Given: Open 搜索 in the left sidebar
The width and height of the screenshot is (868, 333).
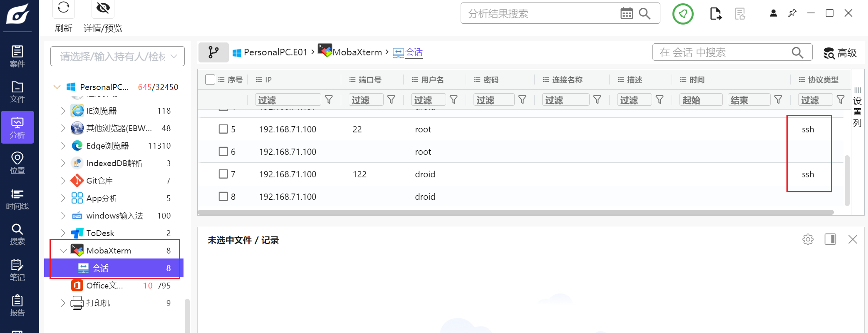Looking at the screenshot, I should 17,234.
